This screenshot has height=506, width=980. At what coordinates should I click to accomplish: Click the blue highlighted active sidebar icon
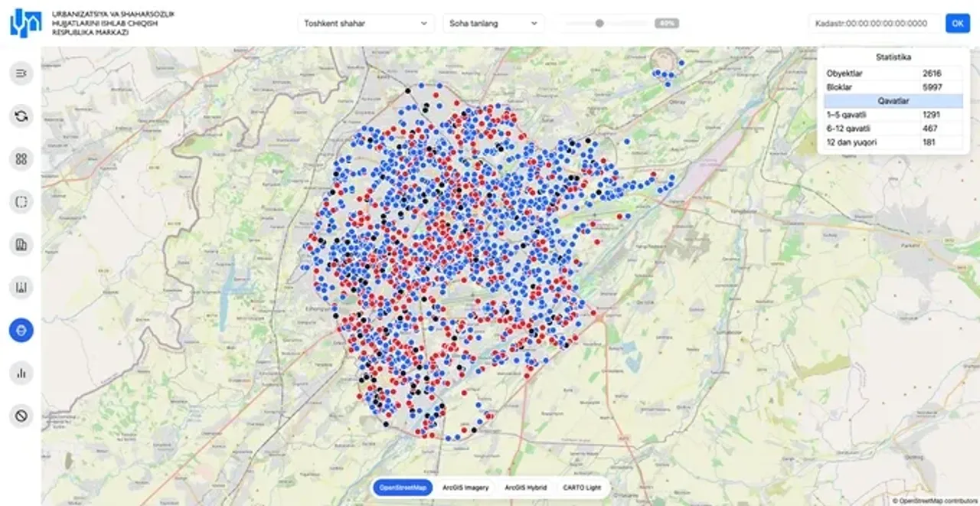(x=21, y=331)
